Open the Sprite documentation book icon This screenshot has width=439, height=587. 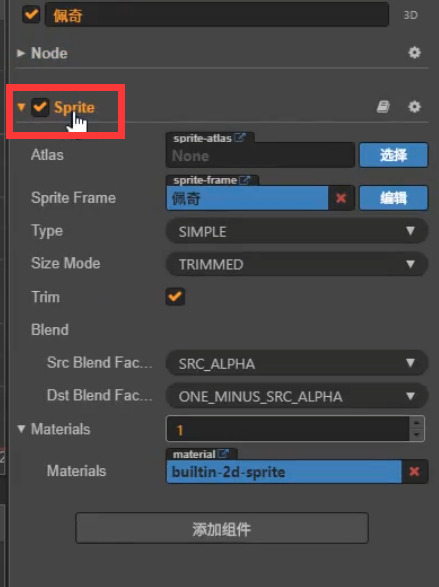tap(383, 107)
